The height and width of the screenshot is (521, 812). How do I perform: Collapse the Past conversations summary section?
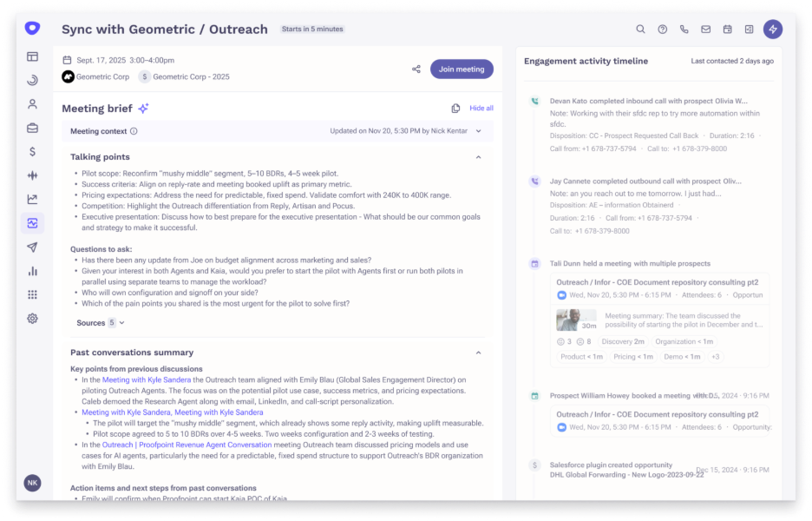click(x=479, y=353)
